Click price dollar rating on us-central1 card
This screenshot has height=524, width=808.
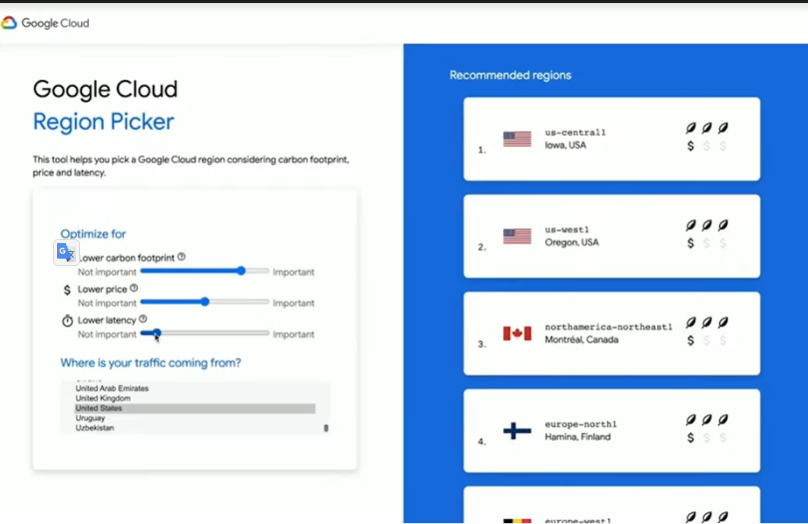pos(706,146)
